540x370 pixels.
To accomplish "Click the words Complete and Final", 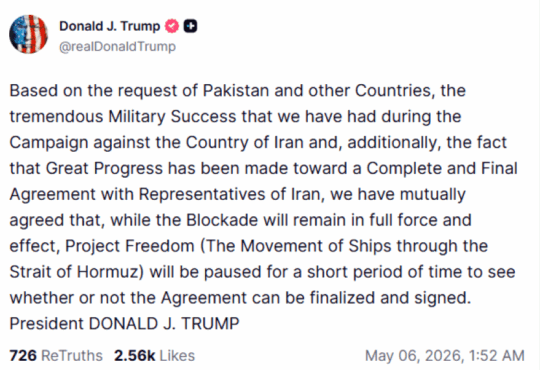I will point(442,168).
